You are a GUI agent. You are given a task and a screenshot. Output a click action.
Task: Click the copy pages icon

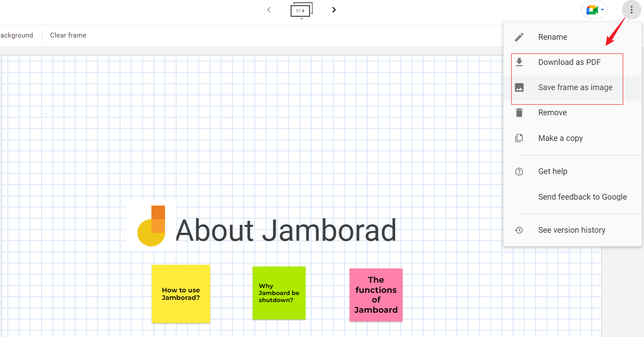[519, 138]
